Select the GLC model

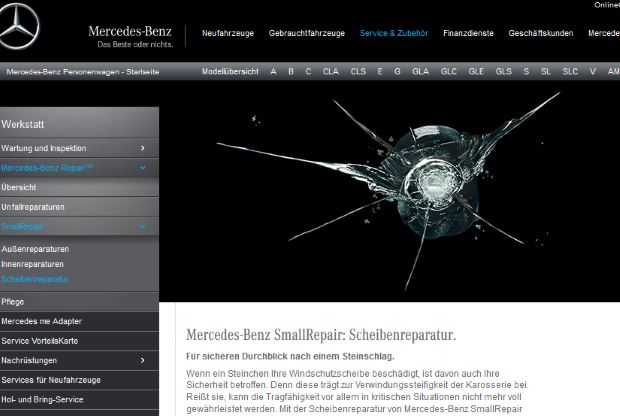pyautogui.click(x=449, y=72)
